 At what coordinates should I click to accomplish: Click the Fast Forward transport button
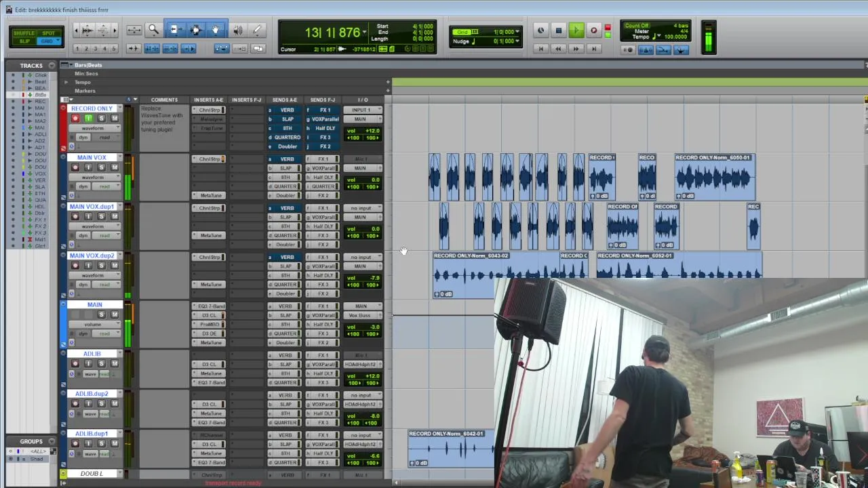tap(576, 49)
